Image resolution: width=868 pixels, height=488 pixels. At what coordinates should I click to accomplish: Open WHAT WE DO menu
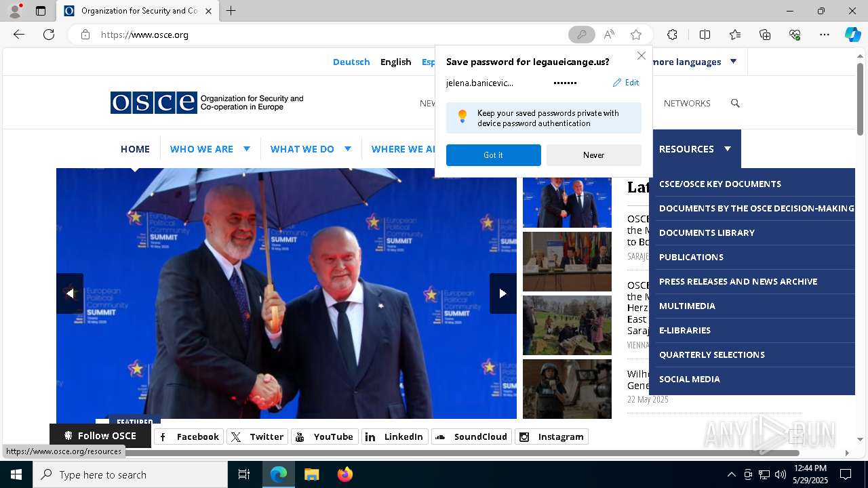[x=302, y=149]
